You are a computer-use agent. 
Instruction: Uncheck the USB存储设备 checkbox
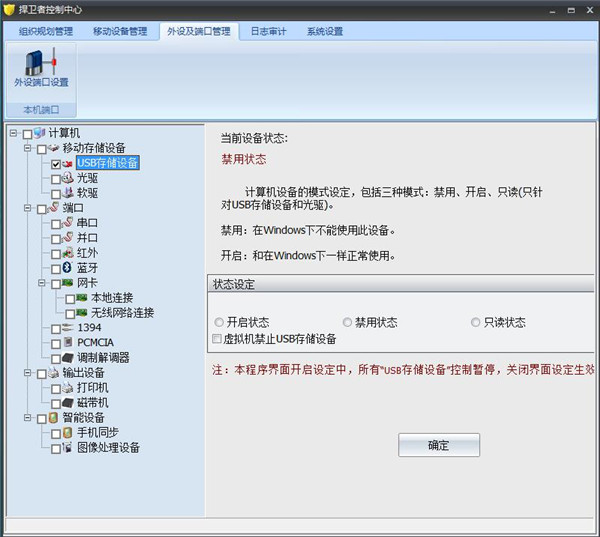tap(56, 163)
